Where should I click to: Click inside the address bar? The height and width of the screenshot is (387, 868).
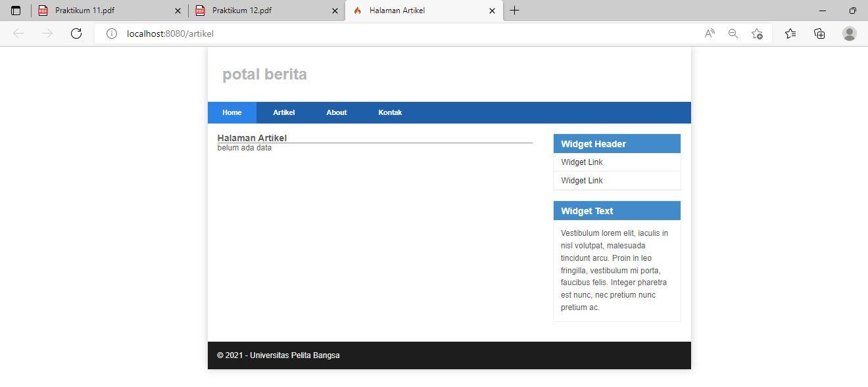click(263, 33)
